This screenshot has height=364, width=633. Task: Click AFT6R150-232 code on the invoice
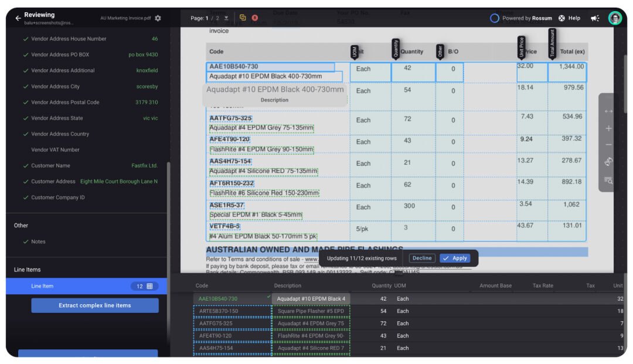coord(232,183)
